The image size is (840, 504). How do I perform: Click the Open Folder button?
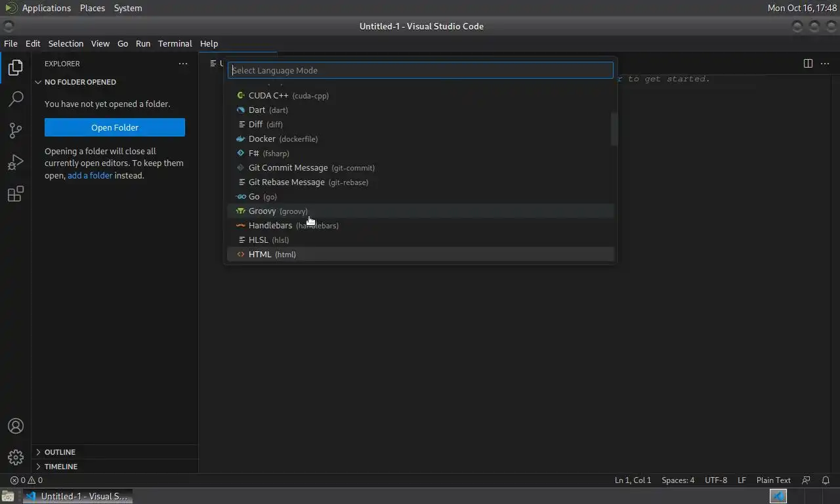point(115,127)
